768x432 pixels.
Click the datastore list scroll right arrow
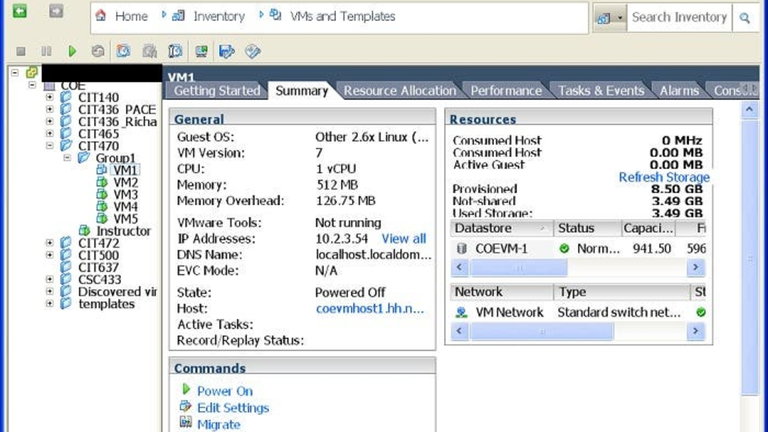696,267
